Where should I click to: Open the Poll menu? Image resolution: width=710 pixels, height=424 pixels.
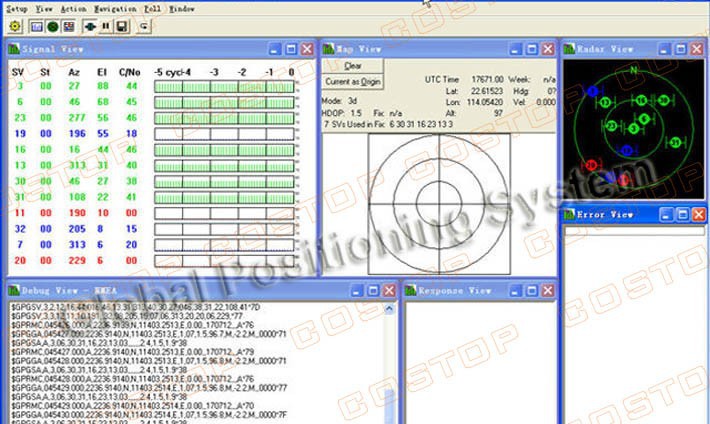coord(151,8)
